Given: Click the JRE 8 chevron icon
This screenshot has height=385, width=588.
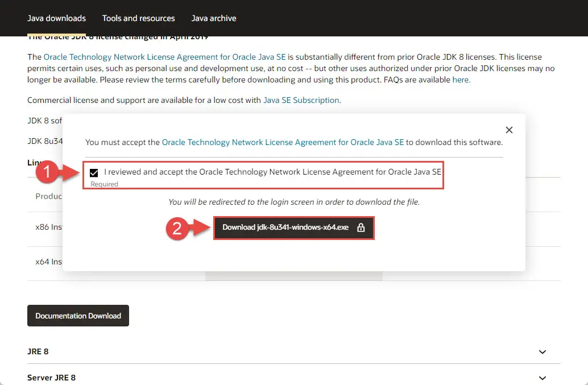Looking at the screenshot, I should pyautogui.click(x=543, y=351).
